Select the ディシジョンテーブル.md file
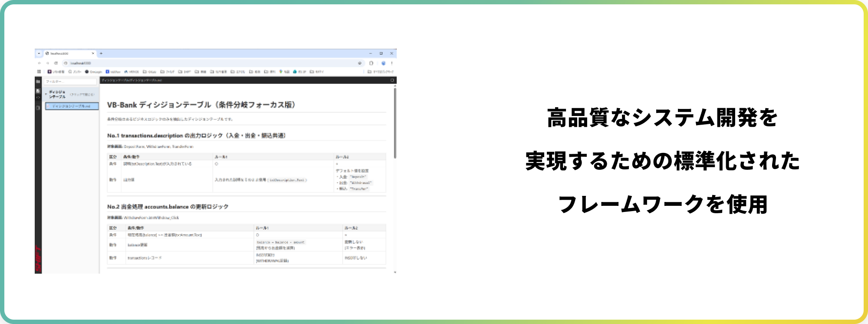 (x=72, y=106)
